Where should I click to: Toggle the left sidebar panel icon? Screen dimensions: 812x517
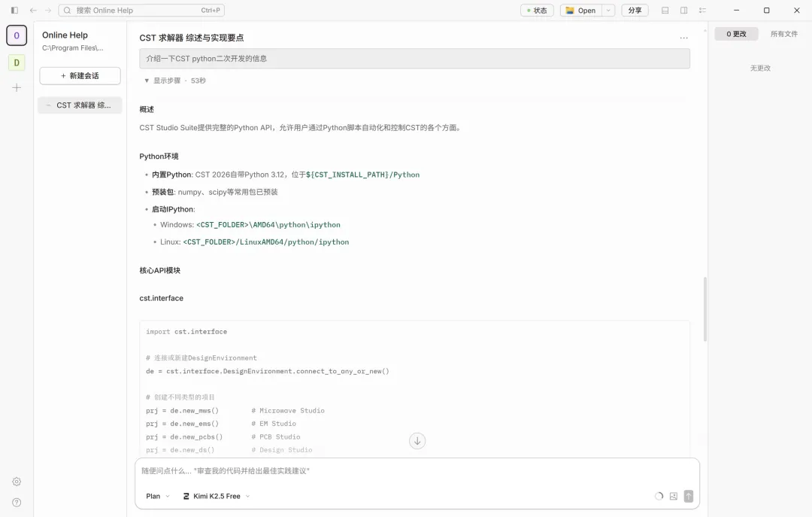click(x=14, y=11)
